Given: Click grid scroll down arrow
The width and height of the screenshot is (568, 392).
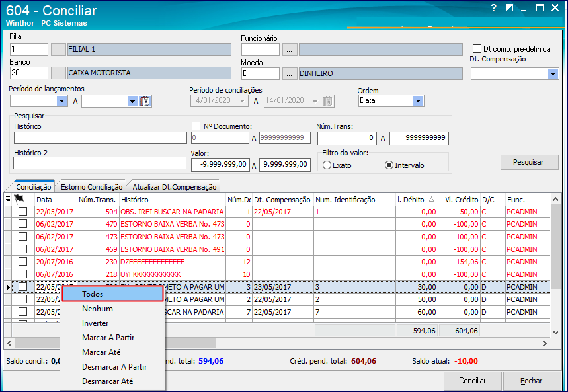Looking at the screenshot, I should (x=555, y=332).
